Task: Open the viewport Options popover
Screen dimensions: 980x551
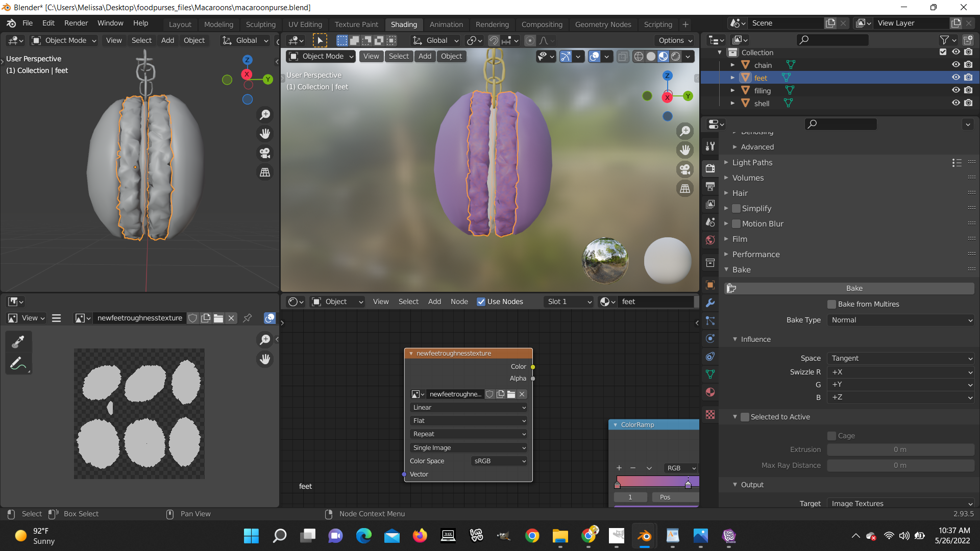Action: 675,40
